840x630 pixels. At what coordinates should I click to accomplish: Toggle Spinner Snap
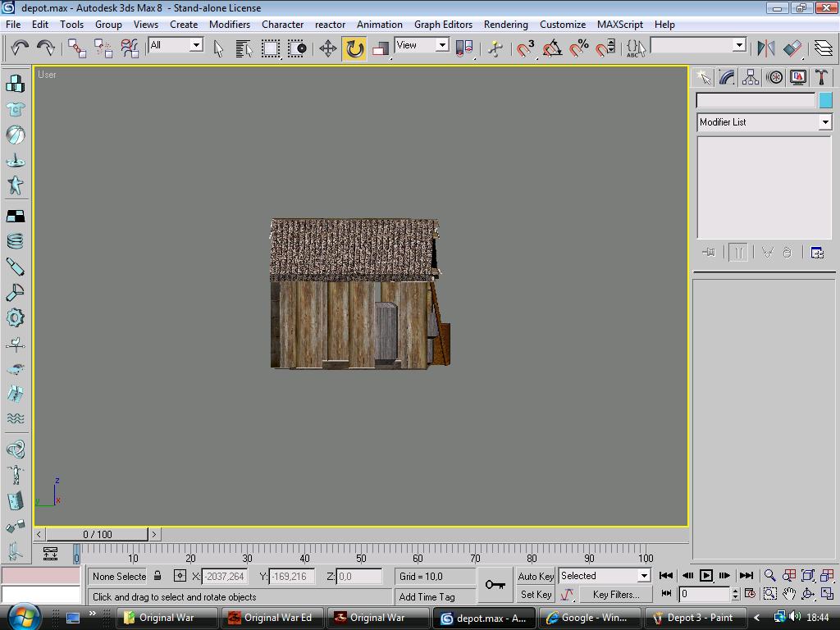[606, 48]
